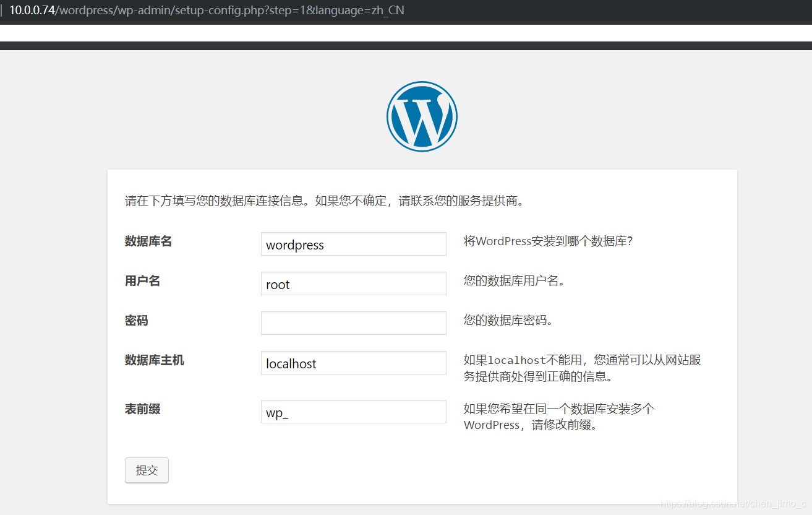Viewport: 812px width, 515px height.
Task: Click the 表前缀 label
Action: tap(143, 409)
